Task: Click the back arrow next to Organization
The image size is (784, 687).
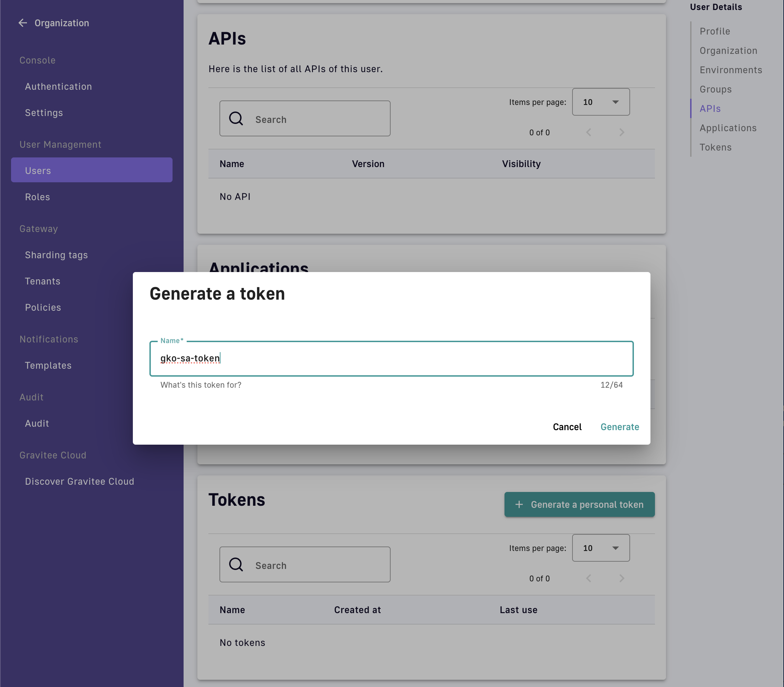Action: [x=23, y=23]
